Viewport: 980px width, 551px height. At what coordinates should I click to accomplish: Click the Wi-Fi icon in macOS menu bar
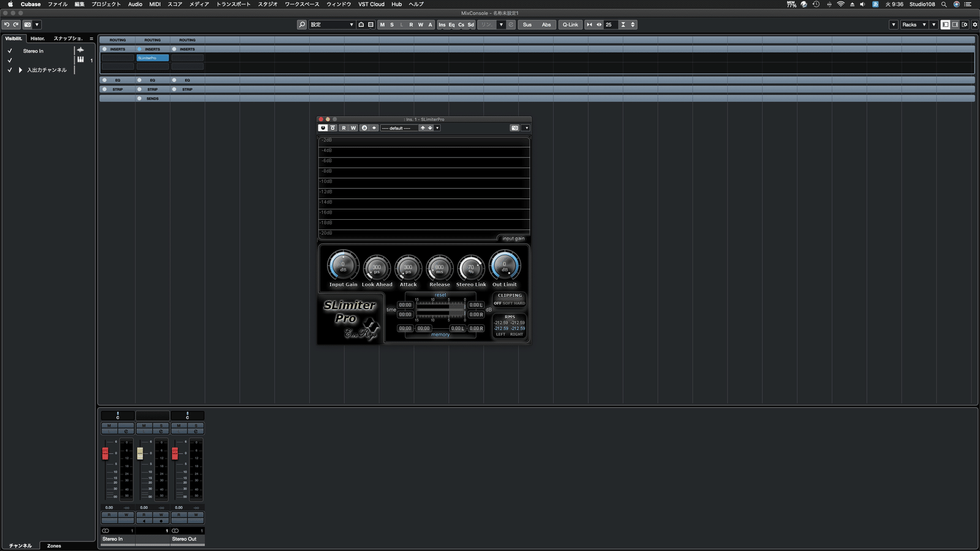tap(840, 4)
